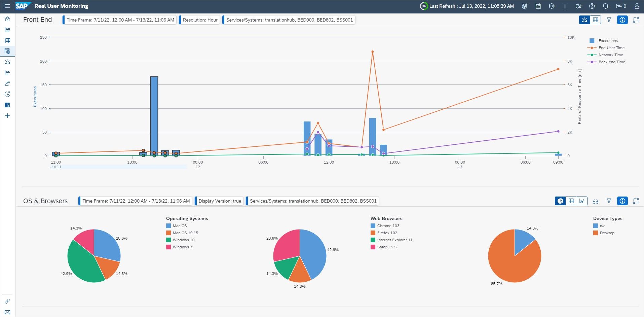The image size is (644, 317).
Task: Open Resolution: Hour setting
Action: coord(200,20)
